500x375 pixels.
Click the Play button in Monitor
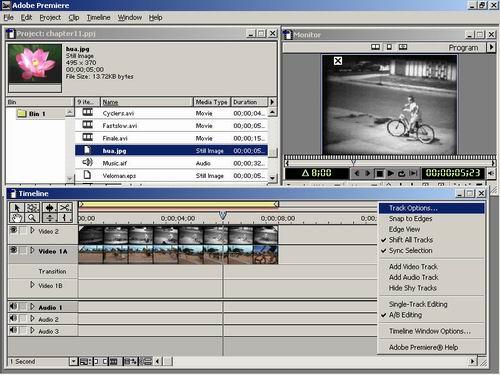(x=391, y=173)
